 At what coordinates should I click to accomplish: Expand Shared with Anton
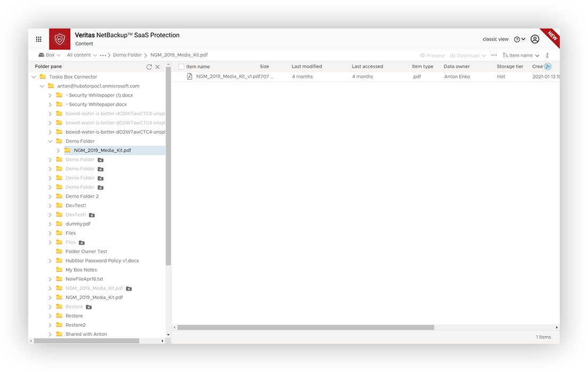tap(50, 334)
